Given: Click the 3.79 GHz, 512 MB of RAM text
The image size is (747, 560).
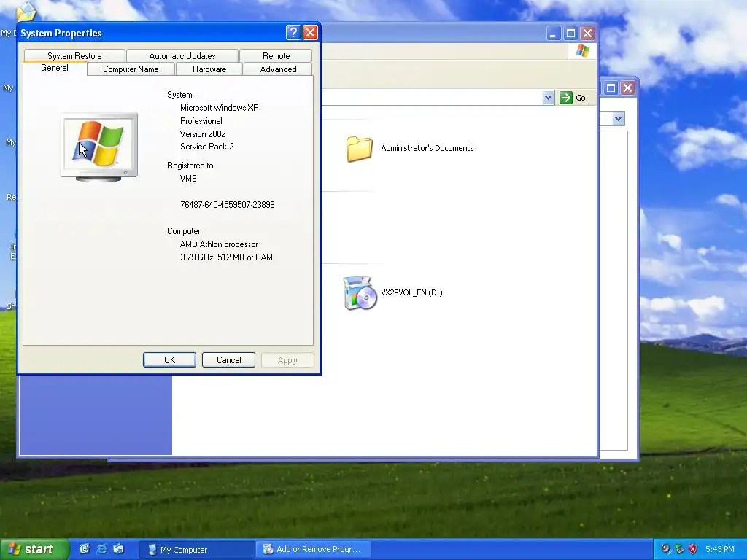Looking at the screenshot, I should point(226,257).
